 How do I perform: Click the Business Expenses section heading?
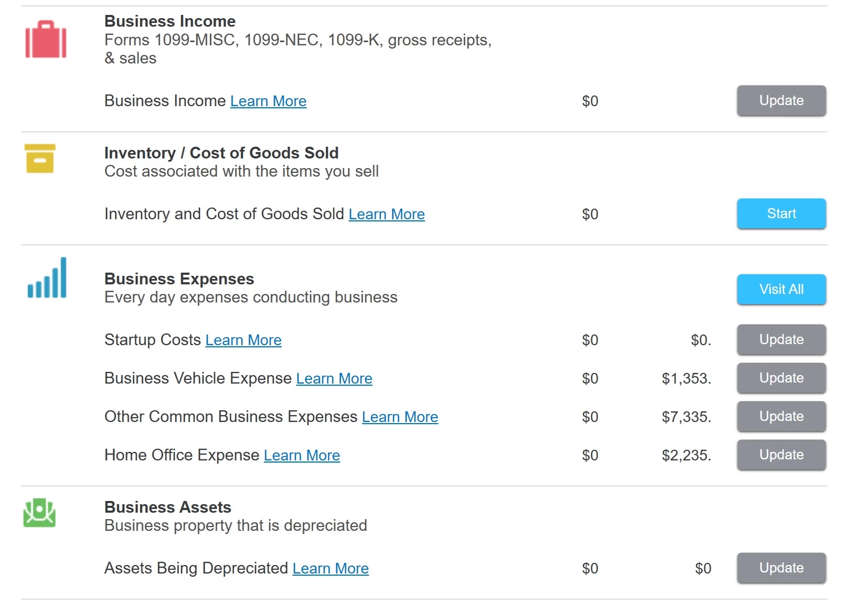point(179,278)
